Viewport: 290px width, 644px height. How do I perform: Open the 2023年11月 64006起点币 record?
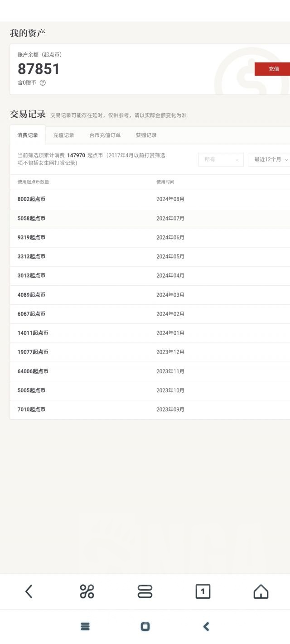[x=150, y=371]
